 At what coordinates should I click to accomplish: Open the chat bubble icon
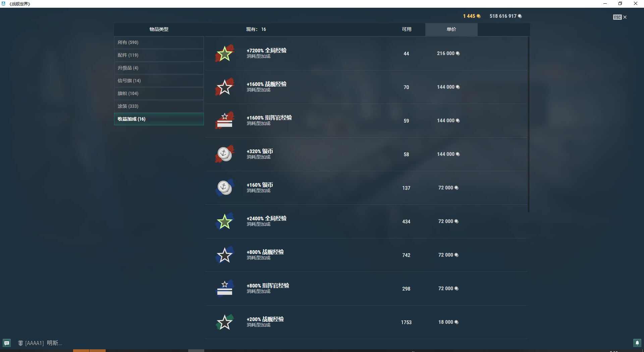pyautogui.click(x=7, y=343)
